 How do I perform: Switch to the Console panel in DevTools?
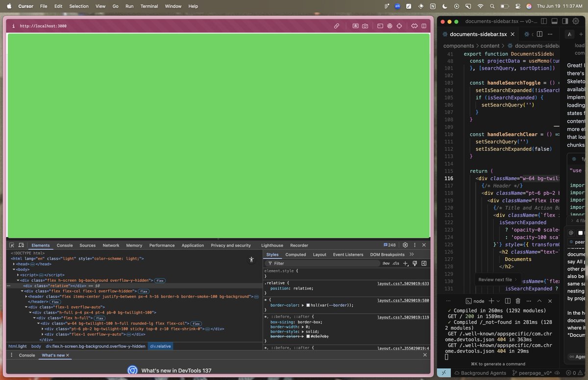click(65, 245)
